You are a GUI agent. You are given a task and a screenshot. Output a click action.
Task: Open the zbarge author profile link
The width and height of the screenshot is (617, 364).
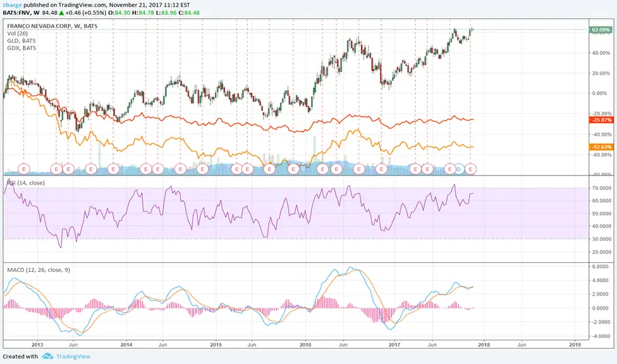point(12,5)
